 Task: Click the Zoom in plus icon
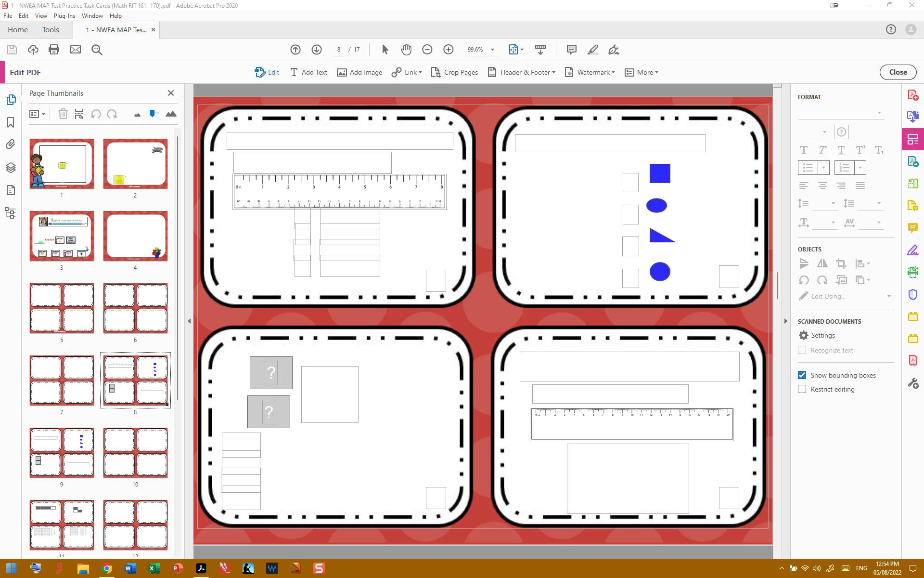pos(448,50)
